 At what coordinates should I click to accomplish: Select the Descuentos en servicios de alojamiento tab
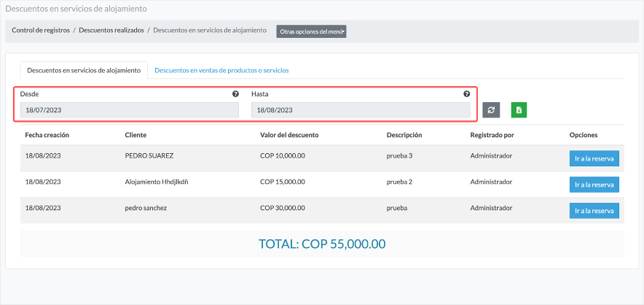[x=84, y=70]
